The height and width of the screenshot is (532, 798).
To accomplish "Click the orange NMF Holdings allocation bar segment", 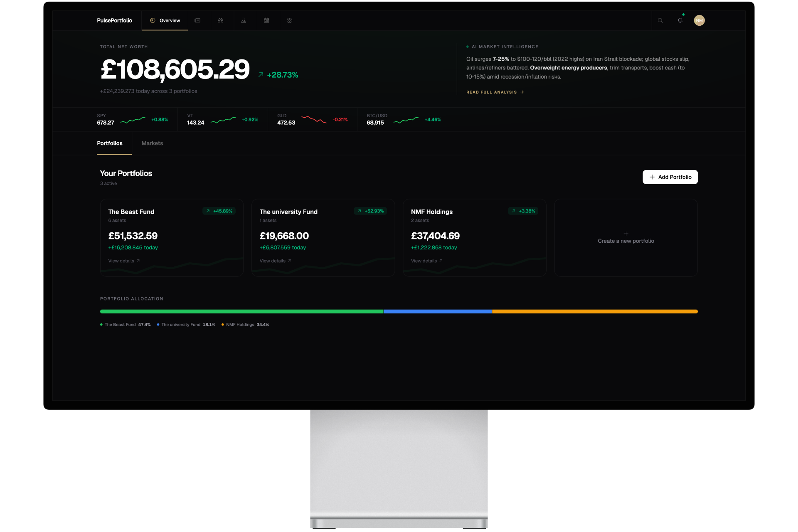I will (594, 311).
